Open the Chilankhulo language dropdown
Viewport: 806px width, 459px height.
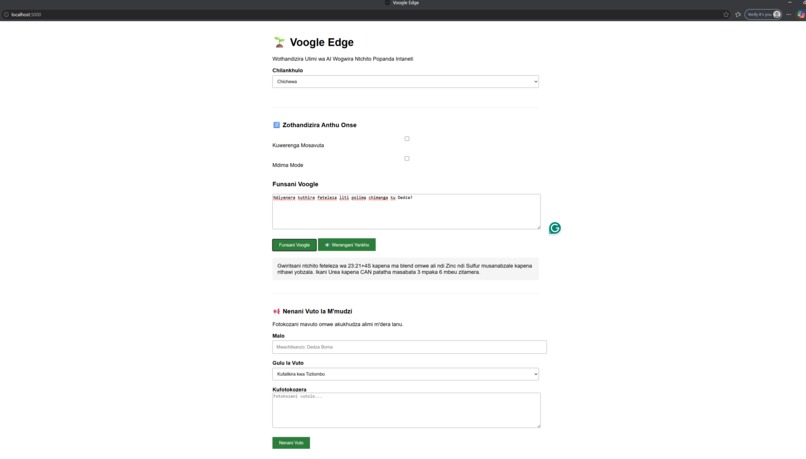(406, 82)
